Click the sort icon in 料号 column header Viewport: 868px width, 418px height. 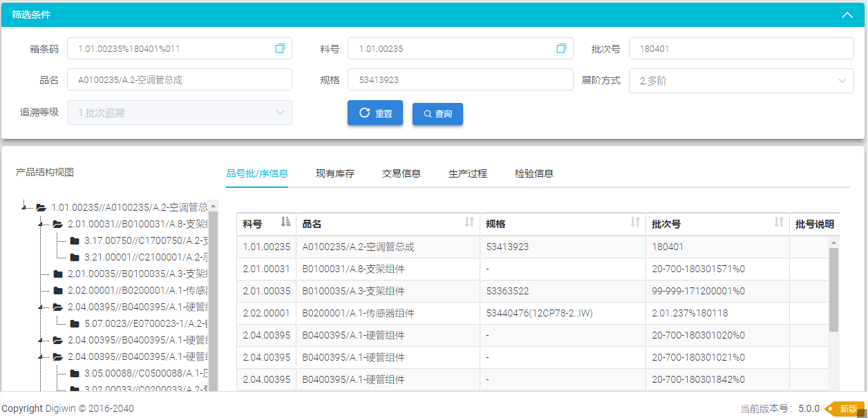[x=285, y=222]
